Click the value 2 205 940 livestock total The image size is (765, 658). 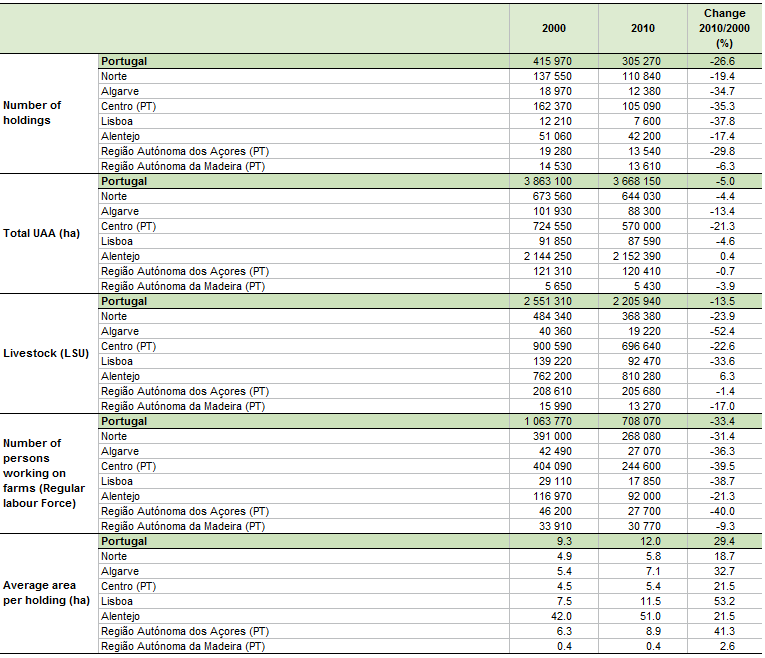click(x=637, y=301)
